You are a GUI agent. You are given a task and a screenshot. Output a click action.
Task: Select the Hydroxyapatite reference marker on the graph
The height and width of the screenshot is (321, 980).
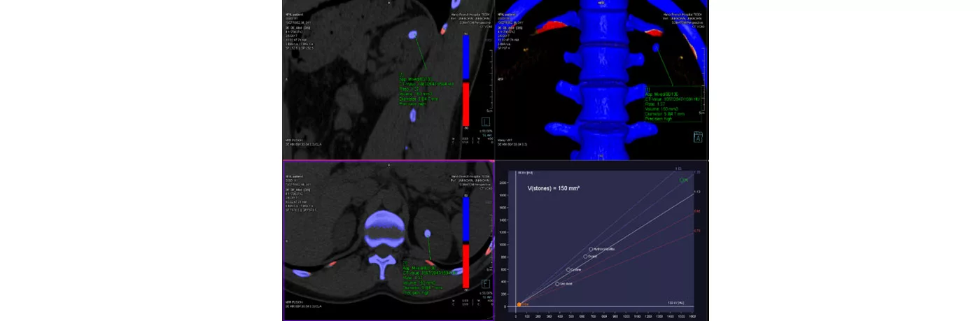[x=591, y=249]
